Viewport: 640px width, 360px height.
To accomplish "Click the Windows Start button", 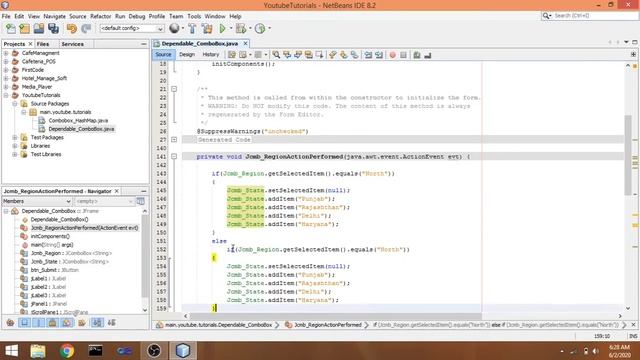I will (11, 351).
